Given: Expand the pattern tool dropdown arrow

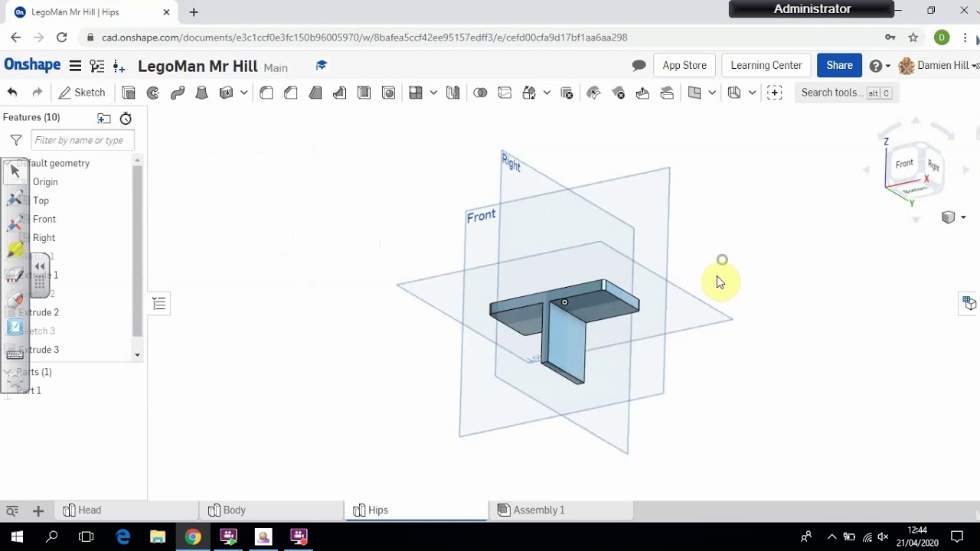Looking at the screenshot, I should point(433,93).
